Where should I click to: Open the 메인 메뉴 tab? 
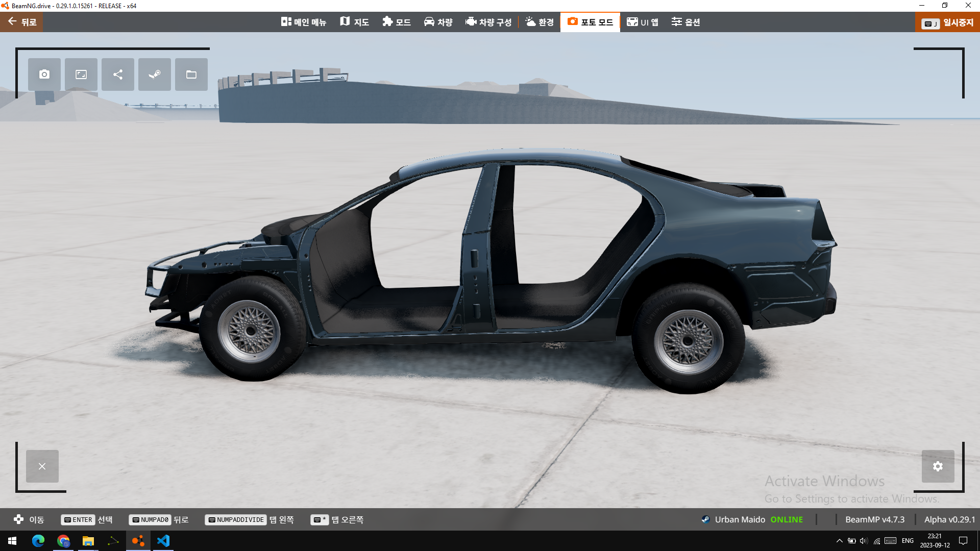click(304, 22)
